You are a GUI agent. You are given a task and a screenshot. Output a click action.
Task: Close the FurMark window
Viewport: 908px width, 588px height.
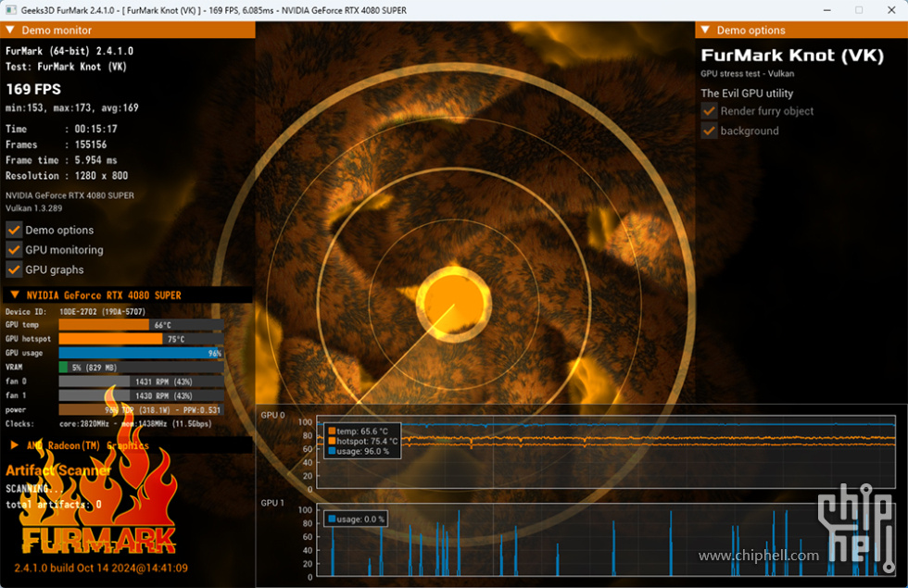[x=891, y=10]
